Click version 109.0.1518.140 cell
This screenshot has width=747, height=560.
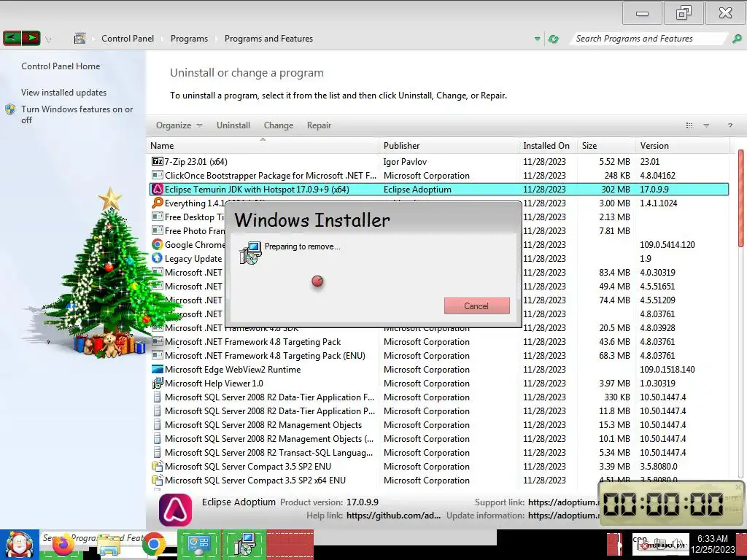667,369
